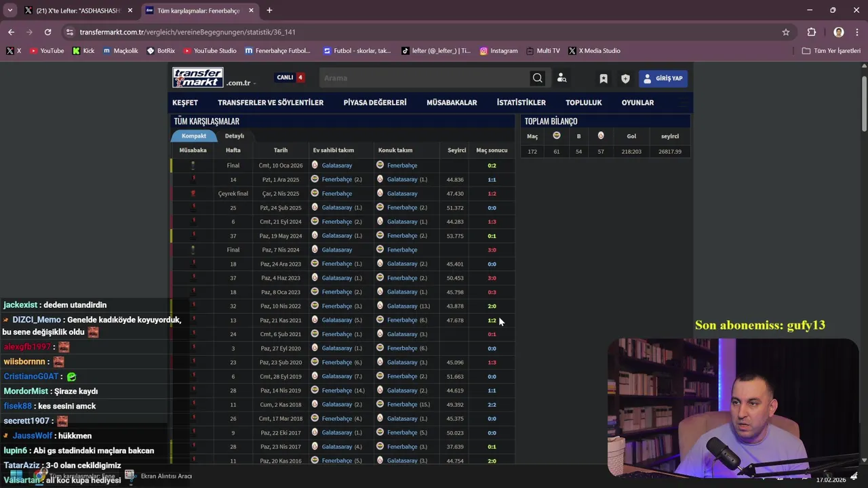Open the KEŞFET menu

pyautogui.click(x=185, y=102)
